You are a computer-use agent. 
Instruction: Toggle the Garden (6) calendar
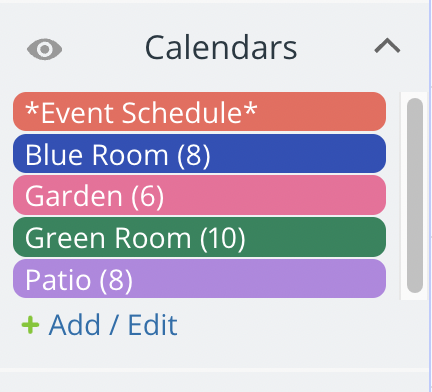pos(199,195)
